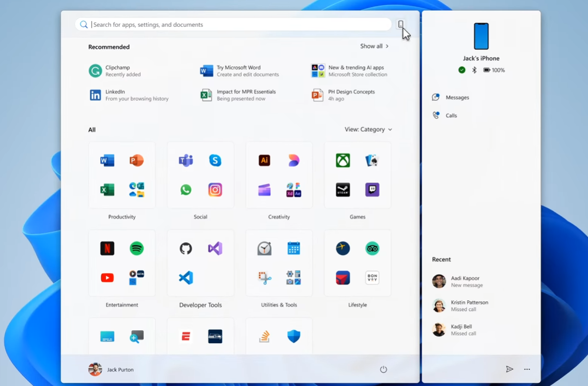
Task: Open Delta airline app in Lifestyle
Action: pyautogui.click(x=343, y=277)
